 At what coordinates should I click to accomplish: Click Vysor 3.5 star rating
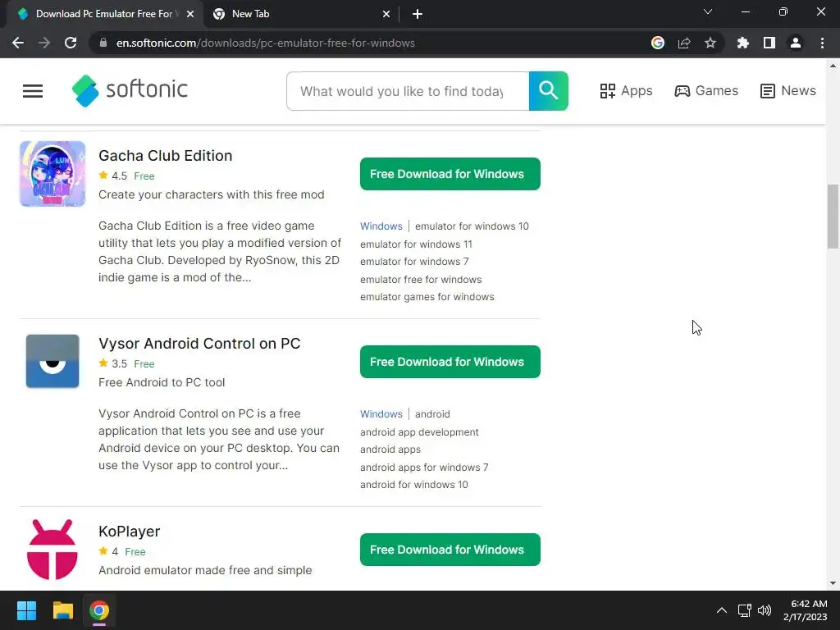tap(112, 363)
